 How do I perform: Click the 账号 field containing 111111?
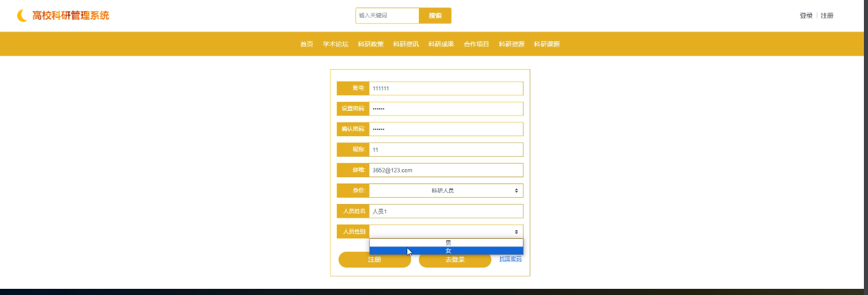(x=446, y=88)
